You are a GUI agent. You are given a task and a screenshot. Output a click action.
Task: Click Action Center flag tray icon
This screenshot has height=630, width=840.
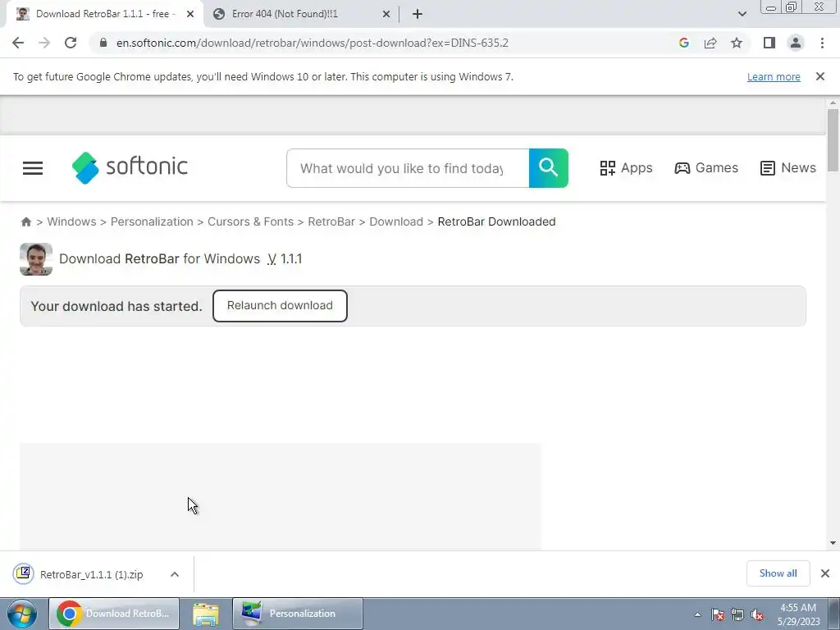(x=718, y=615)
